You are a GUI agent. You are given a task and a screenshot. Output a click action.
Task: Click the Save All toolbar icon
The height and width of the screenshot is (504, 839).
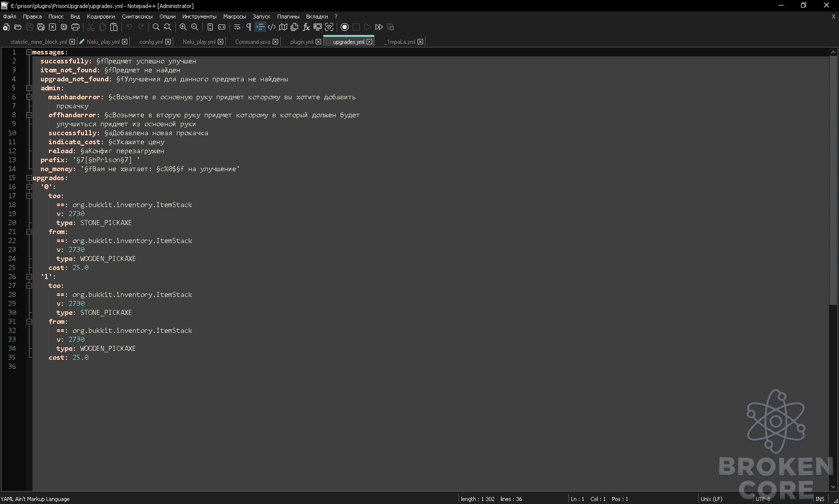point(40,27)
